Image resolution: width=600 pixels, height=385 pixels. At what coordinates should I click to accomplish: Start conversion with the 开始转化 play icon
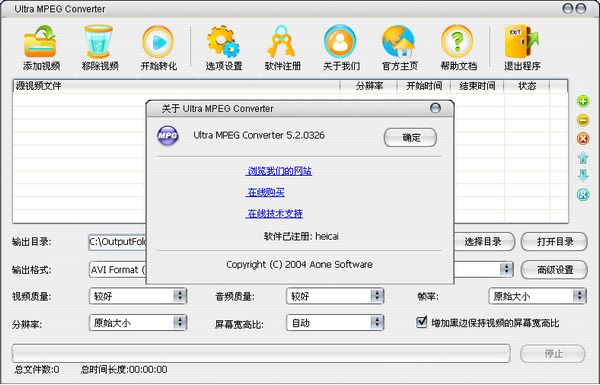[158, 41]
